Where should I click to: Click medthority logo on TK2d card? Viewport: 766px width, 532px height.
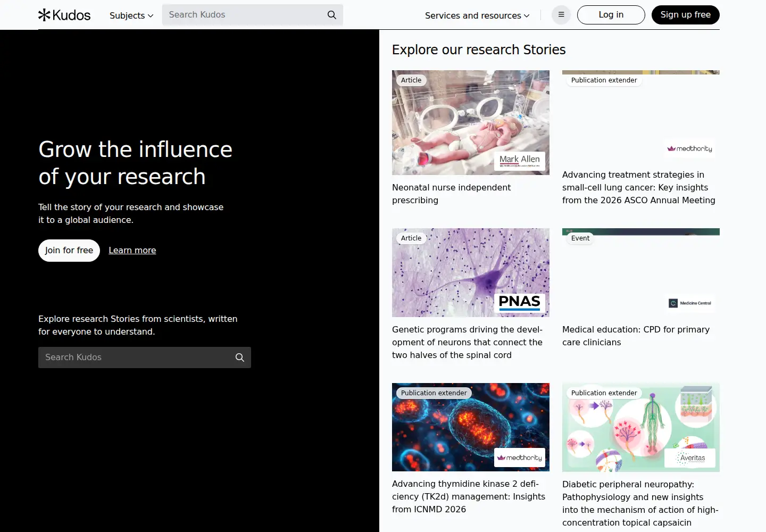pyautogui.click(x=520, y=458)
